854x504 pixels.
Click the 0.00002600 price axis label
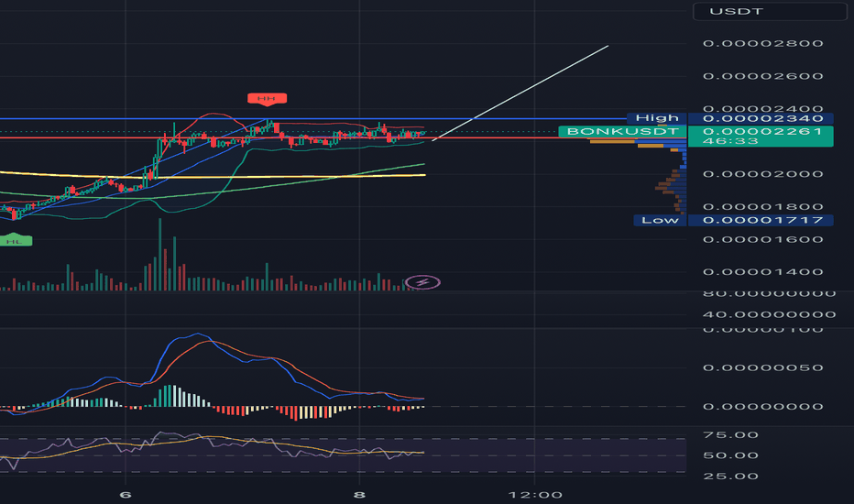pos(762,76)
